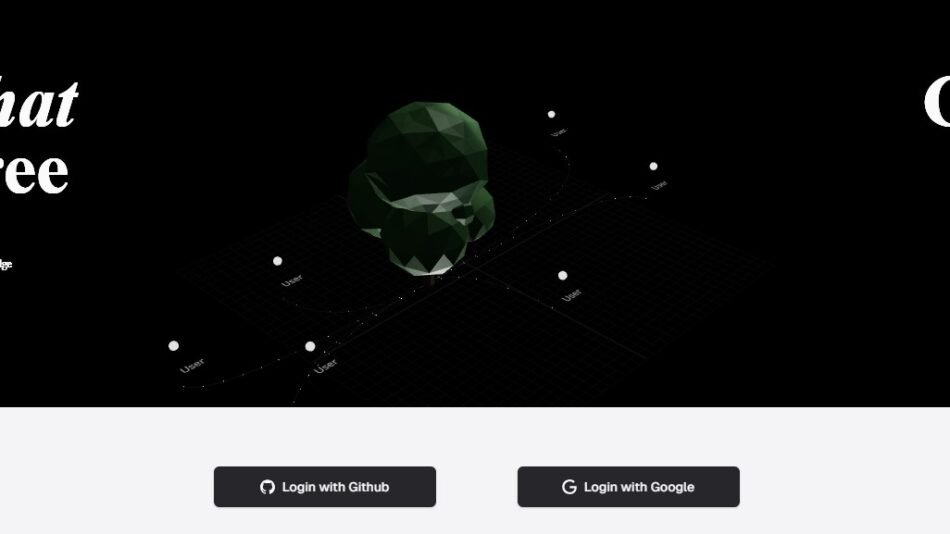The width and height of the screenshot is (950, 534).
Task: Click the Login with Github button
Action: coord(325,487)
